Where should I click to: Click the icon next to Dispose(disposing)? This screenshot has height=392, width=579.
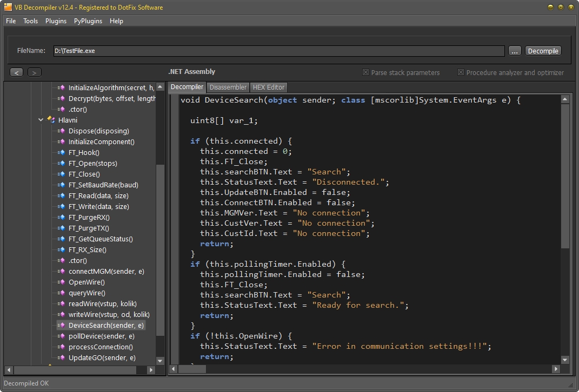[61, 131]
